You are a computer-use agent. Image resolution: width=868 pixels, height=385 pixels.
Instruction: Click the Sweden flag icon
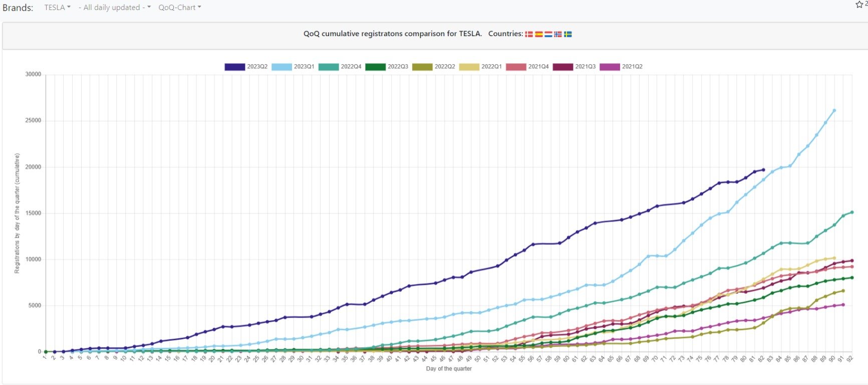click(568, 34)
